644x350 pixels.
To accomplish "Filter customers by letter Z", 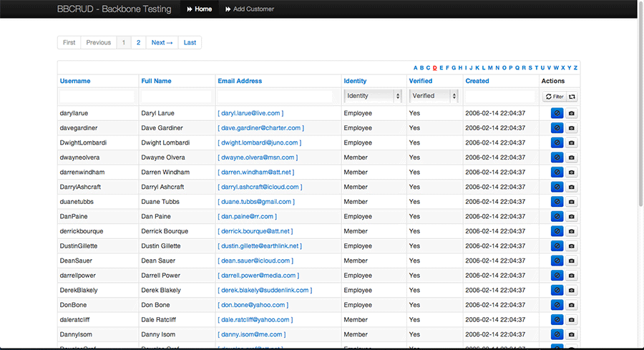I will (x=575, y=68).
